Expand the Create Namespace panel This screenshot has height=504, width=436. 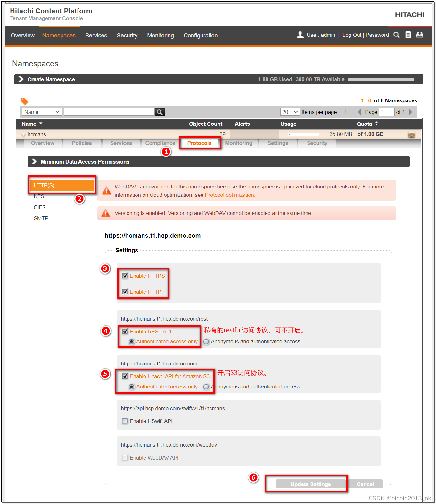pyautogui.click(x=21, y=79)
